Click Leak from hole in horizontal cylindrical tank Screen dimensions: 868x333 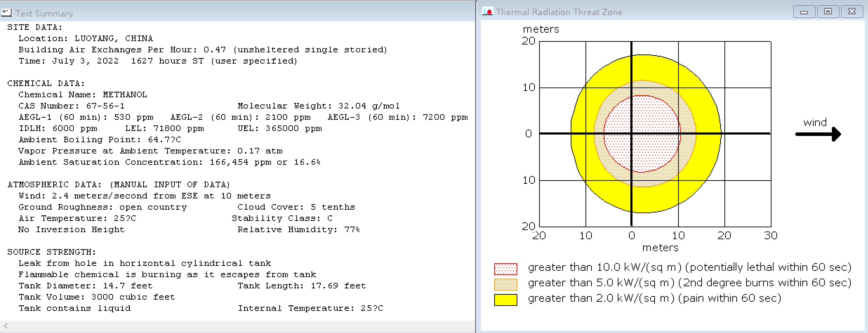145,263
